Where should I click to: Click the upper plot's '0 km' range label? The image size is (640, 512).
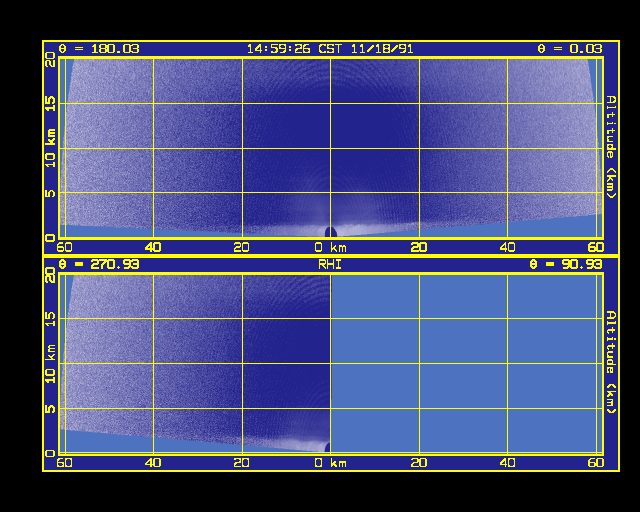click(x=331, y=247)
